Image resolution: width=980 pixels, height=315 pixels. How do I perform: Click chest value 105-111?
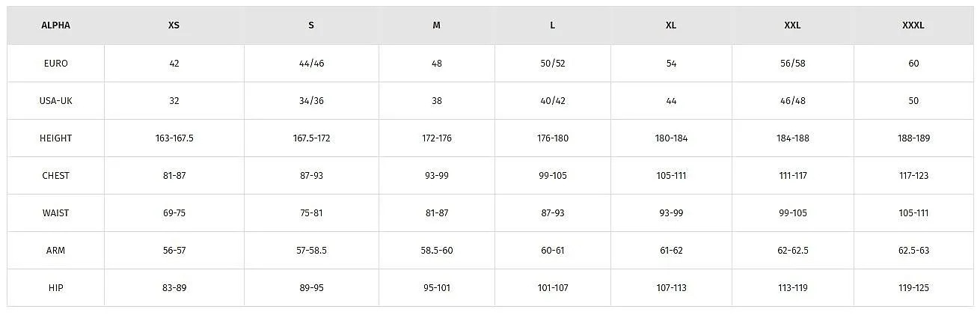tap(671, 176)
